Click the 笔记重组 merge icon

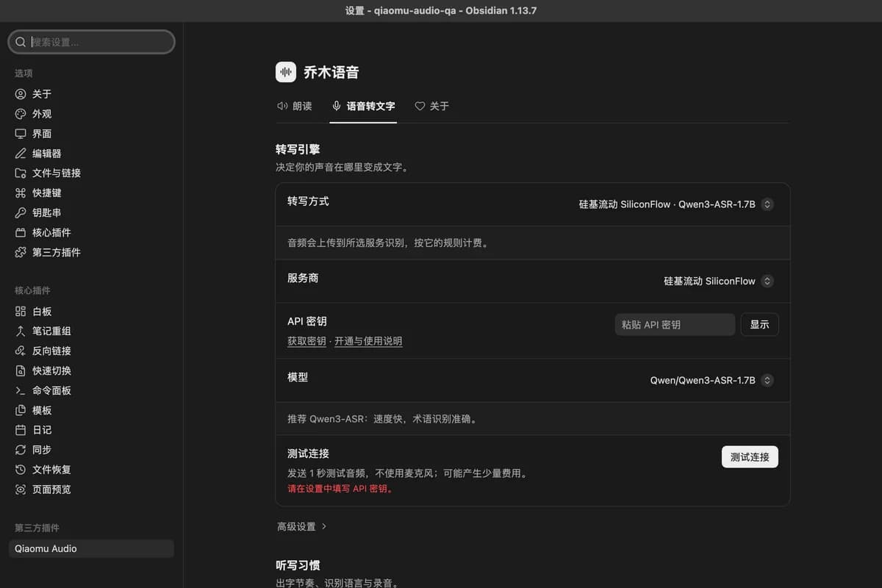point(21,331)
